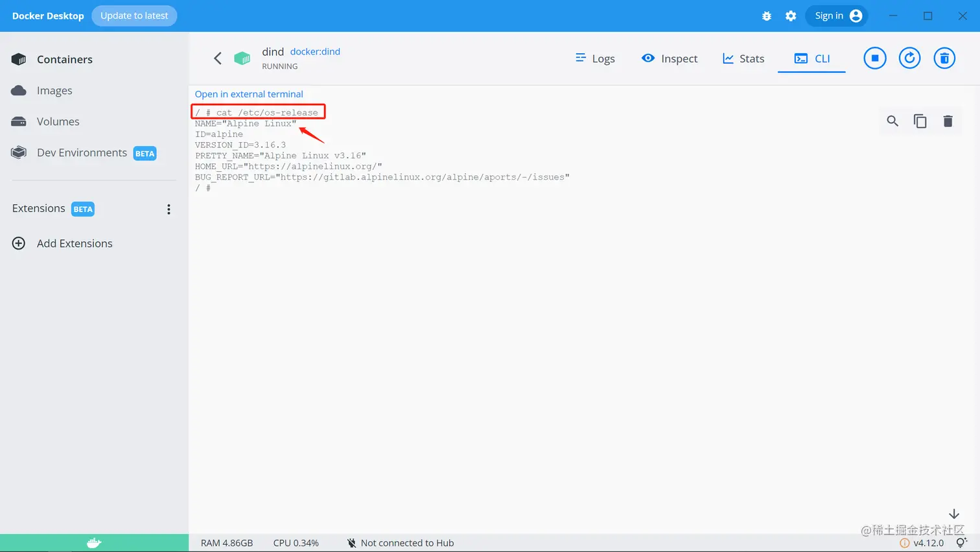Click the RAM 4.86GB status text
Image resolution: width=980 pixels, height=552 pixels.
227,543
